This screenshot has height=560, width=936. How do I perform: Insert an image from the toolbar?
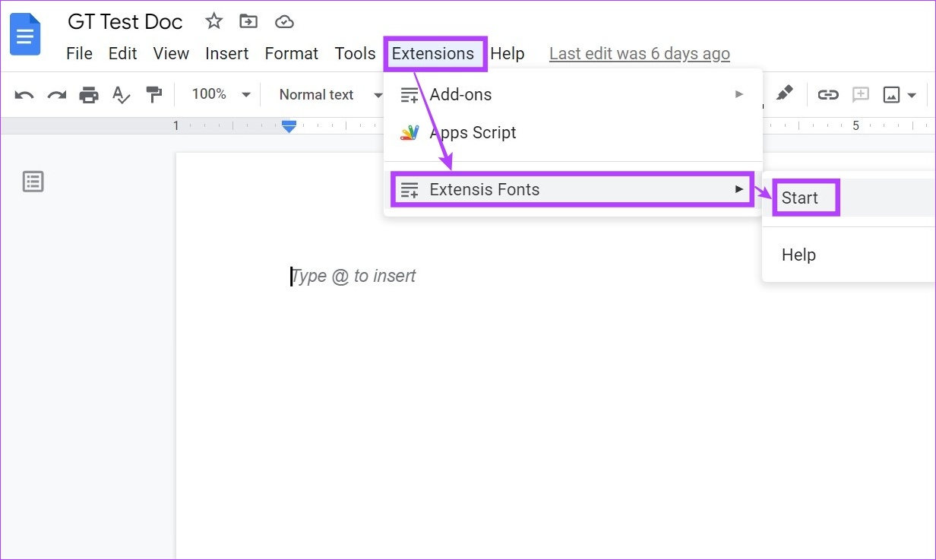pos(891,95)
